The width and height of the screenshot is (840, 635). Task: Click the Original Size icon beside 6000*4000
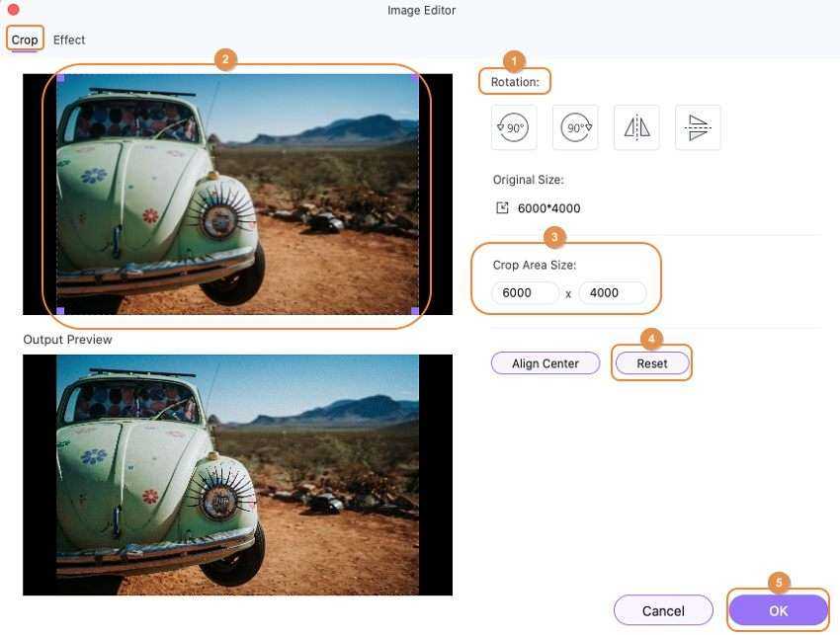click(502, 208)
